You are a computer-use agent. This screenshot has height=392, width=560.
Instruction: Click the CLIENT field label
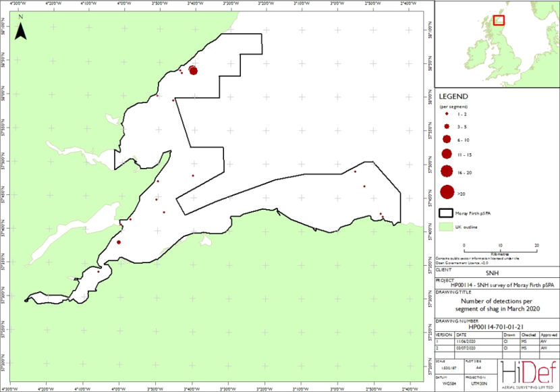(443, 270)
